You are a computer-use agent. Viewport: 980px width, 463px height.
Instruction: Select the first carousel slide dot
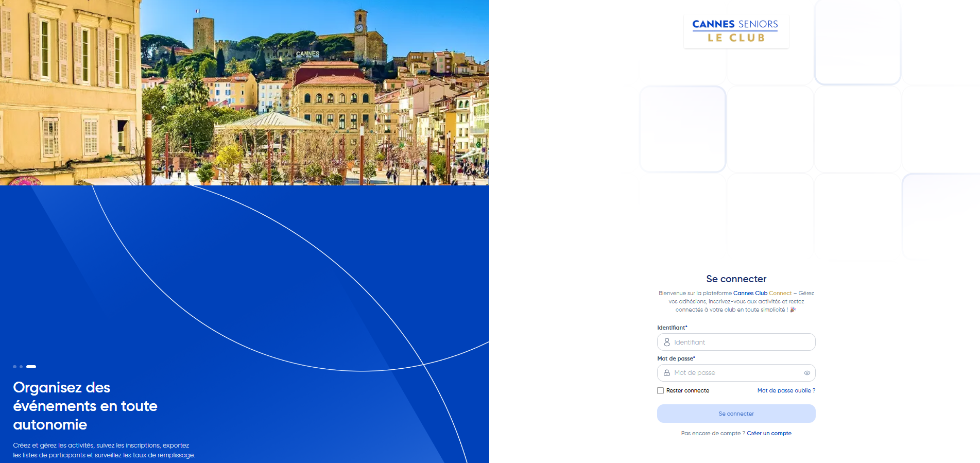point(14,367)
